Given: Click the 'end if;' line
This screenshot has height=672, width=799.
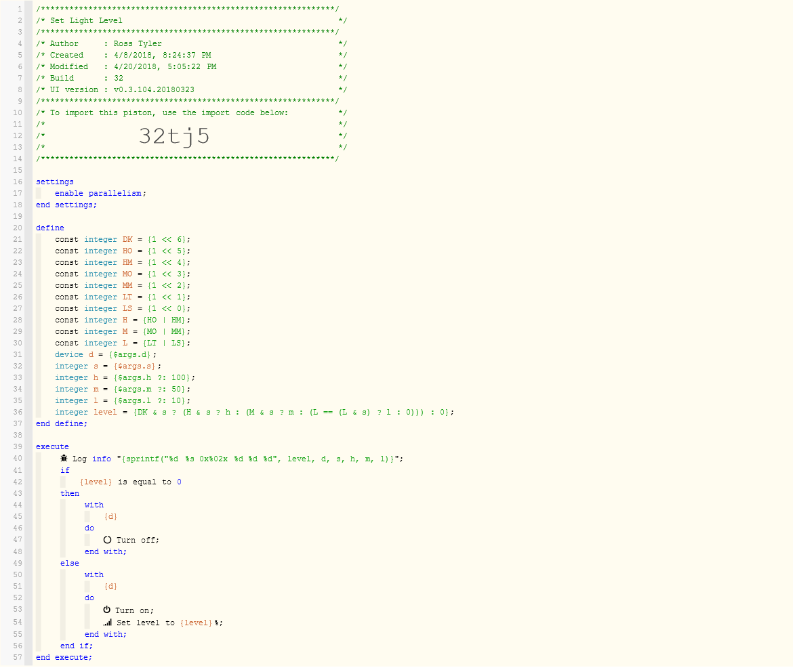Looking at the screenshot, I should (77, 646).
